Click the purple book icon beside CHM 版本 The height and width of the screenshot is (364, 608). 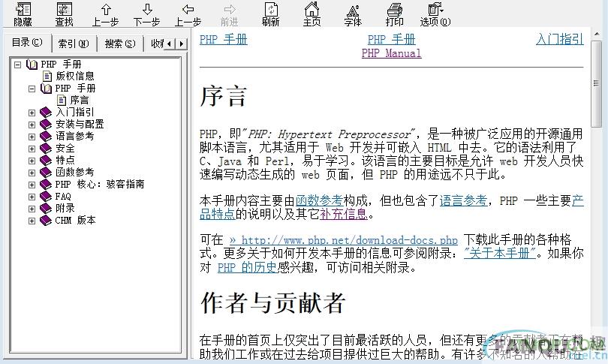tap(46, 221)
